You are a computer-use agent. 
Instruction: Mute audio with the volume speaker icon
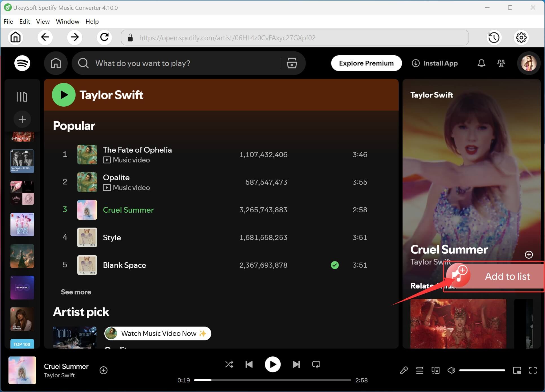pos(451,370)
